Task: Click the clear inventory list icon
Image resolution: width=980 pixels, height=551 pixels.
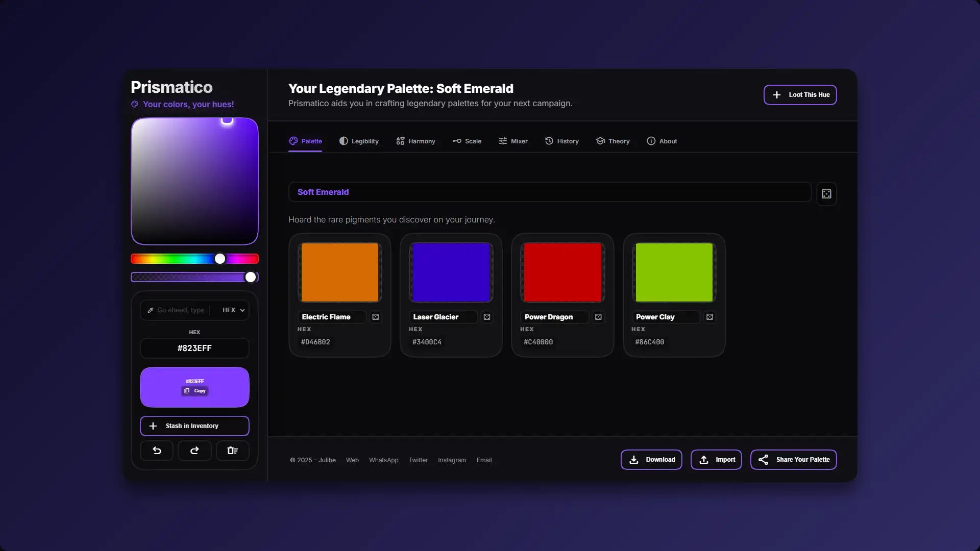Action: click(x=232, y=450)
